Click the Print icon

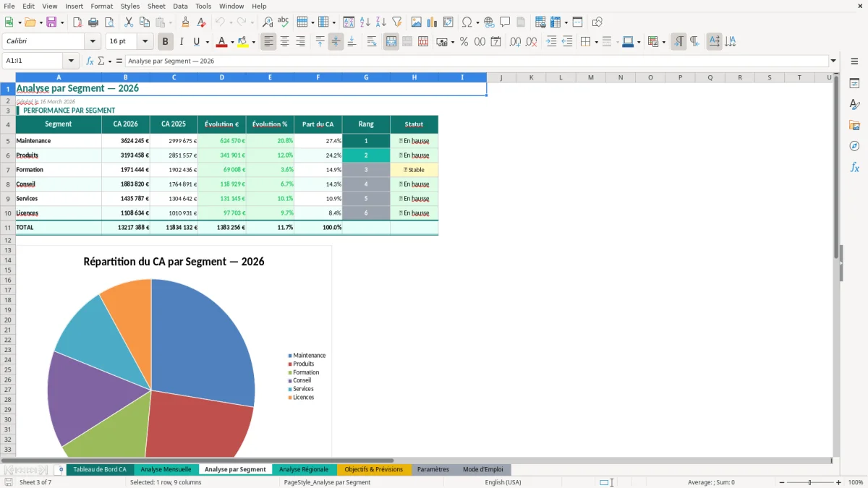coord(93,22)
